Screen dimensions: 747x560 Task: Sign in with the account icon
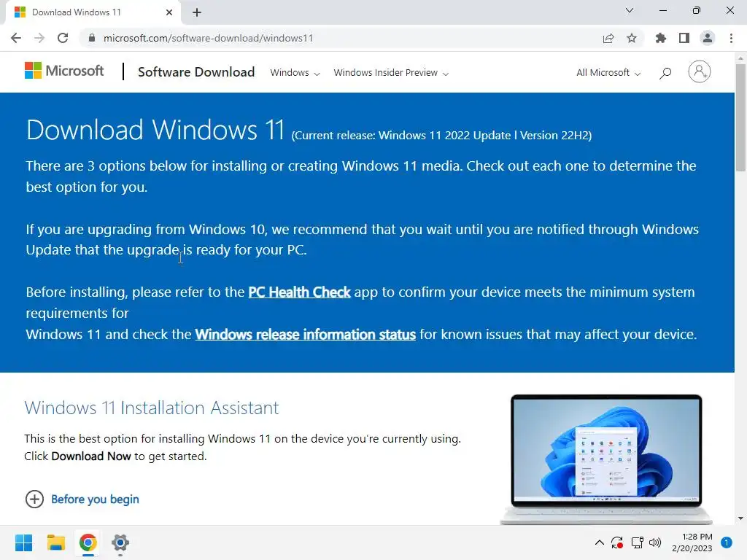coord(700,71)
